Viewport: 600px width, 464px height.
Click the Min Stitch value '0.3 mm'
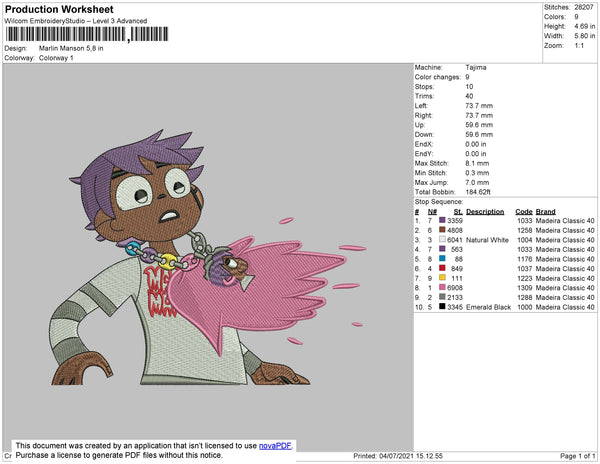(477, 173)
